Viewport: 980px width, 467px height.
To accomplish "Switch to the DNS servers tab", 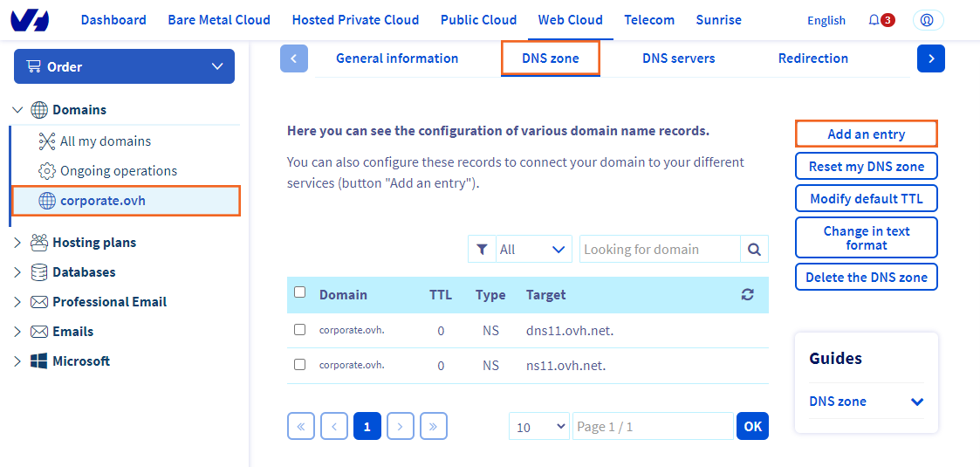I will 678,58.
